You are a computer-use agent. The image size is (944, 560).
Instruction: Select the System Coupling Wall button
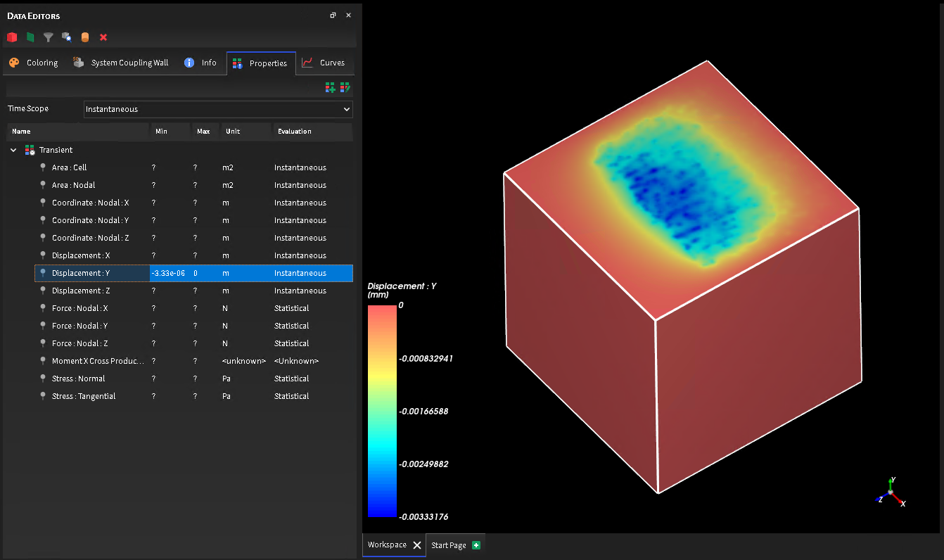(x=120, y=63)
